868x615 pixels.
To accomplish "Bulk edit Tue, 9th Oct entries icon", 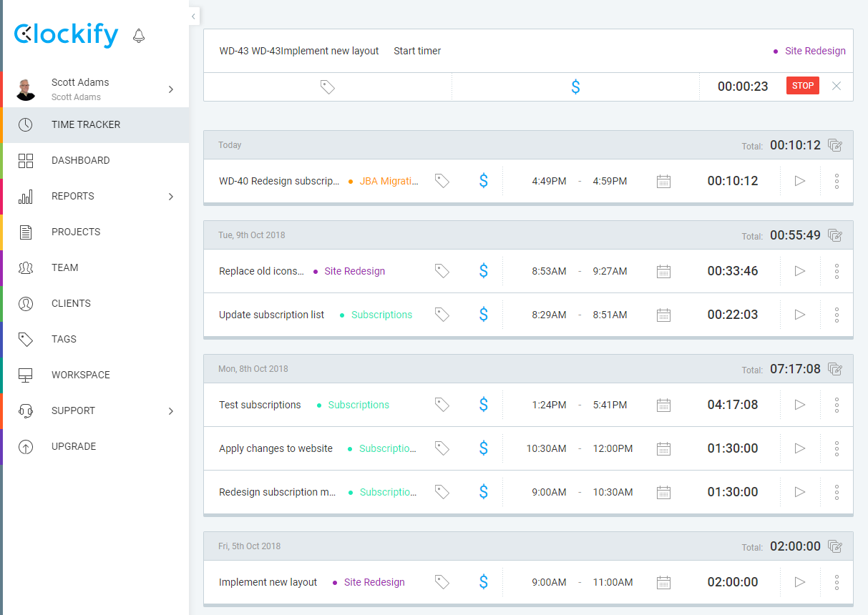I will (x=835, y=235).
